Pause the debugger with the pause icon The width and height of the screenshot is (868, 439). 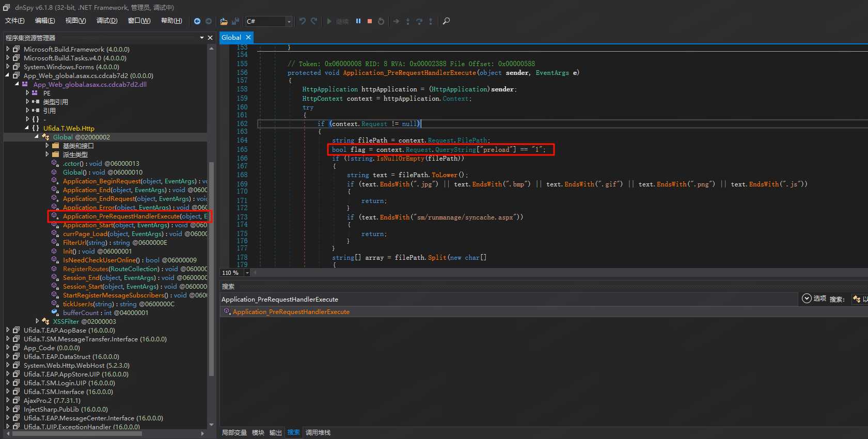pos(358,21)
